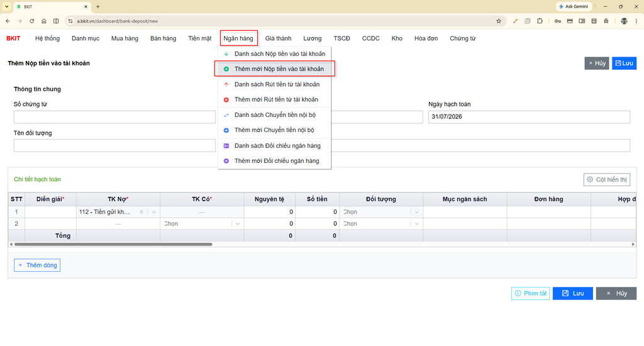Screen dimensions: 644x346
Task: Open a new browser tab
Action: point(97,6)
